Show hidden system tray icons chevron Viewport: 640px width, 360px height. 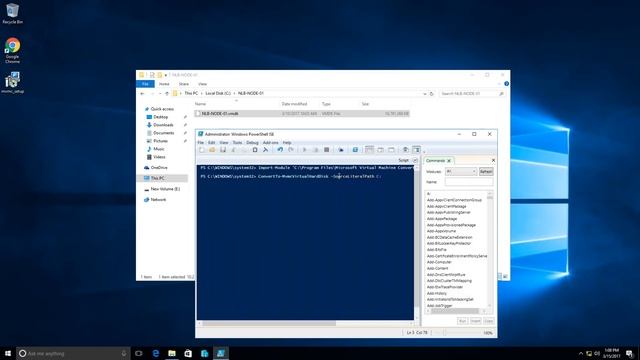[581, 353]
